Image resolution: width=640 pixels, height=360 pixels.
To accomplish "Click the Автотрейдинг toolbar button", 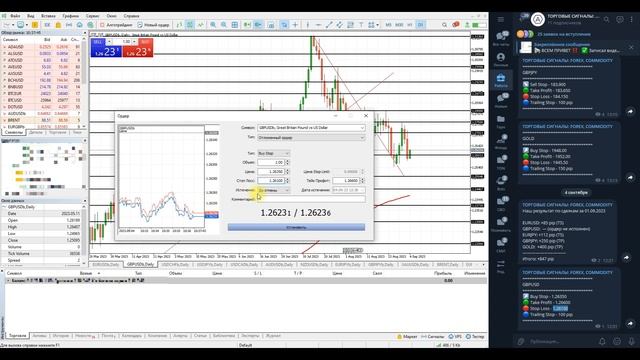I will (x=116, y=25).
